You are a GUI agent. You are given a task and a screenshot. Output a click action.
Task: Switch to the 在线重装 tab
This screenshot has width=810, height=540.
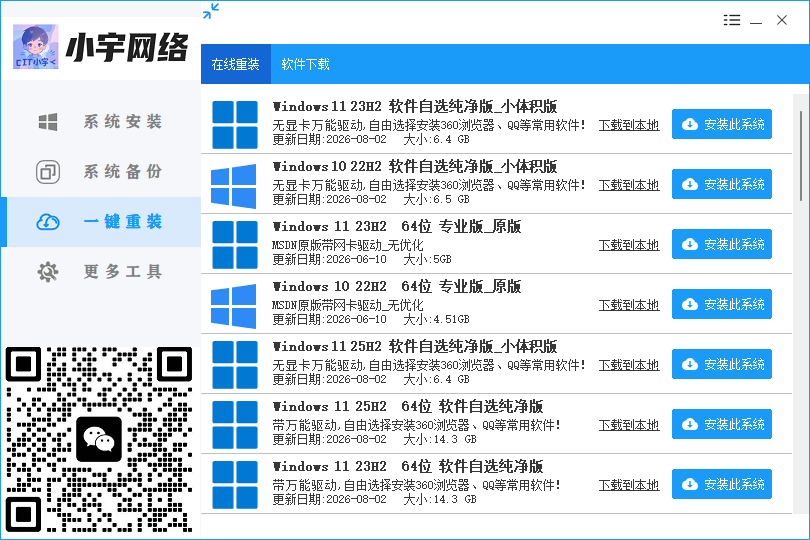(x=236, y=64)
